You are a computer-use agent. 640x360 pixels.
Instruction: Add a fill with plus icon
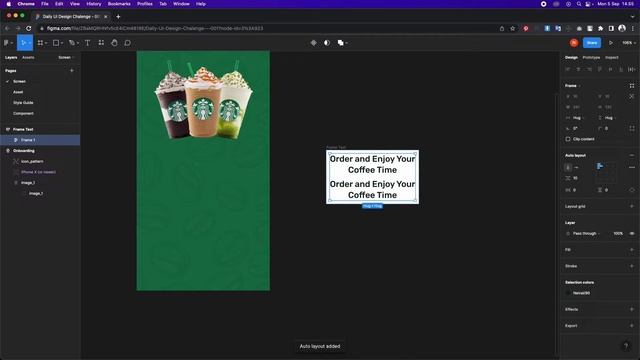632,250
